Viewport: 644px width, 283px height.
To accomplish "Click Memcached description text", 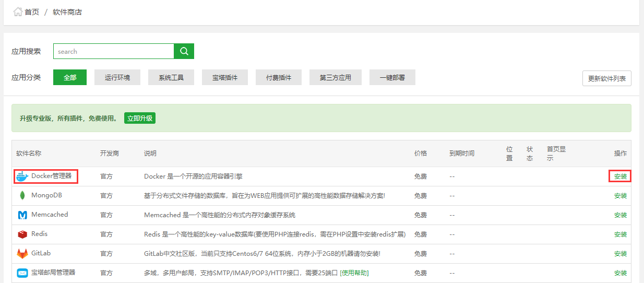I will click(x=220, y=215).
